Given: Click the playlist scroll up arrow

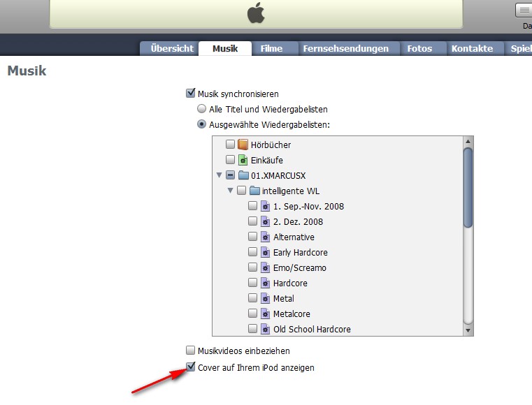Looking at the screenshot, I should 468,141.
